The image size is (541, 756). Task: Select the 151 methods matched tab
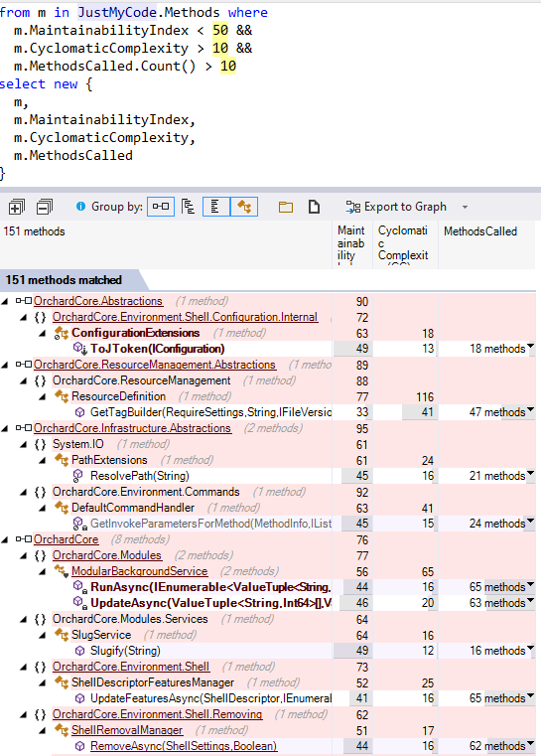tap(71, 280)
